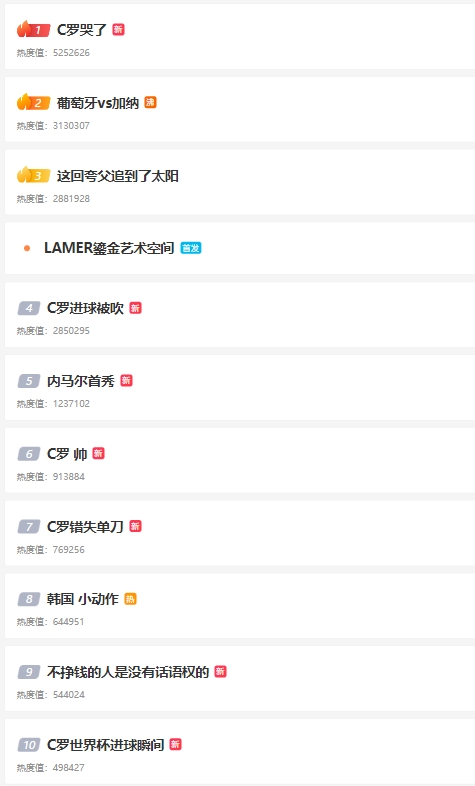Screen dimensions: 475x786
Task: Open the topic C罗哭了
Action: click(82, 30)
